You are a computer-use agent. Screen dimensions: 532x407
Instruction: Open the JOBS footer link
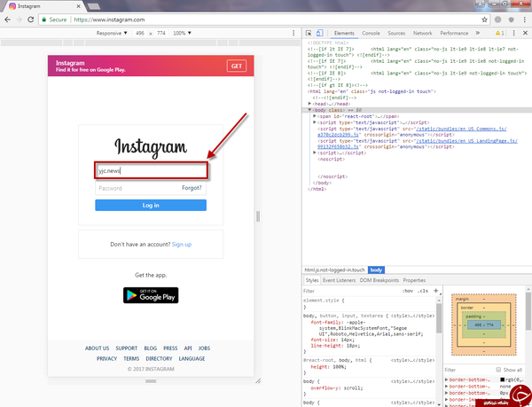pos(204,348)
